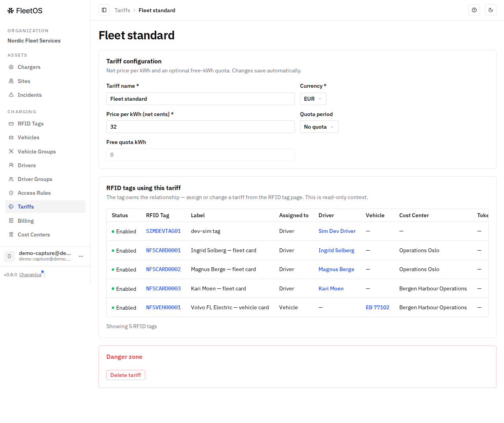Open the help icon in header
Image resolution: width=504 pixels, height=423 pixels.
(474, 10)
